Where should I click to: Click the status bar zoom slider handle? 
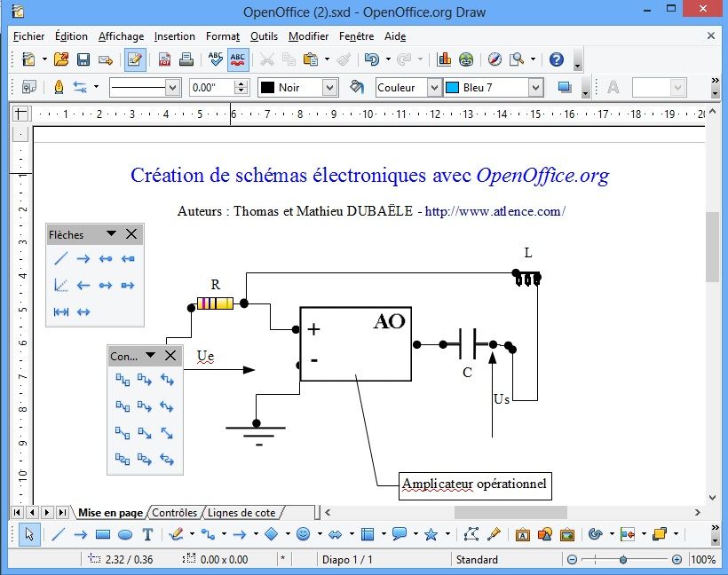coord(623,560)
